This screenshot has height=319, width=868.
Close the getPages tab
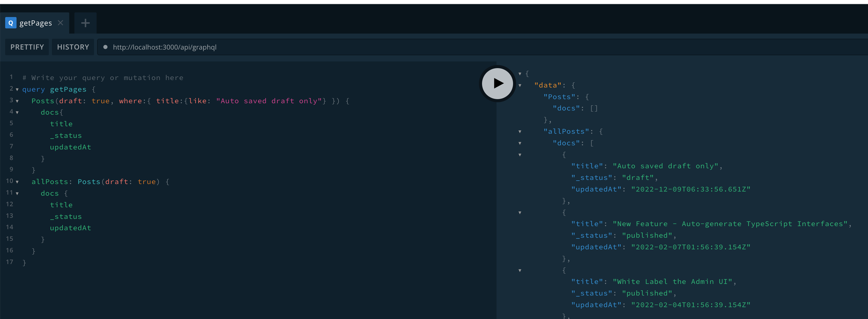click(61, 23)
